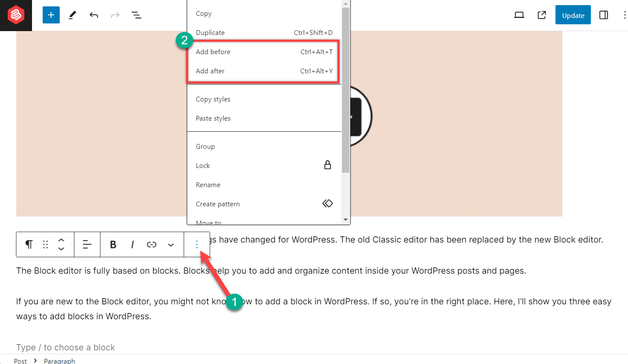The height and width of the screenshot is (364, 628).
Task: Move the block down
Action: (61, 248)
